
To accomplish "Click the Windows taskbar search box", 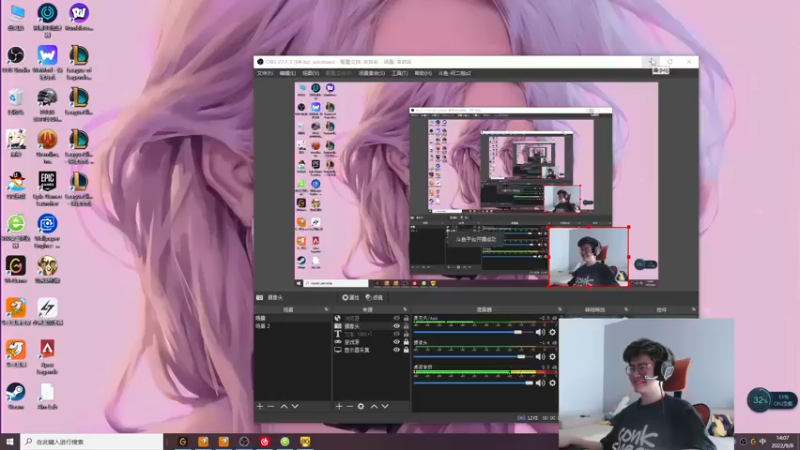I will pos(92,441).
